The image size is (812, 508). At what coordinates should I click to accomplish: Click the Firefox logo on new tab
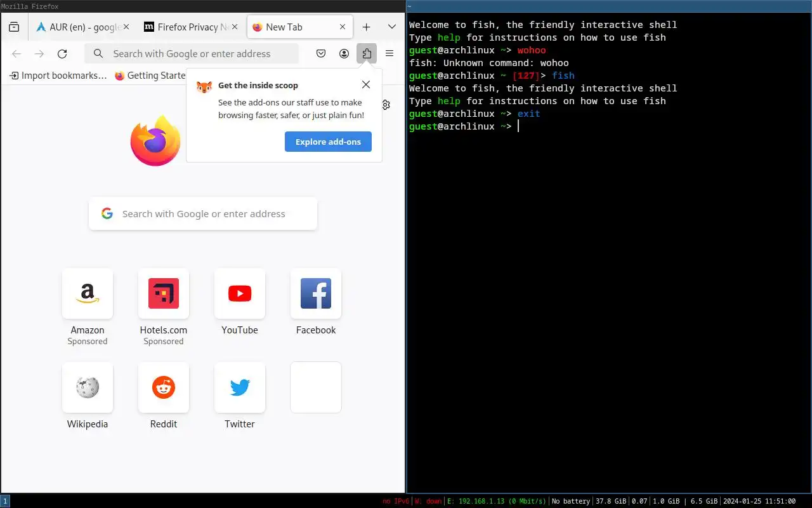pyautogui.click(x=156, y=141)
